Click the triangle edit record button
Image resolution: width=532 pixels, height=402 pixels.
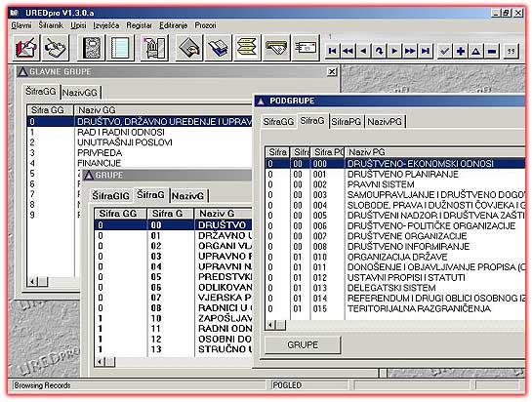[x=476, y=51]
